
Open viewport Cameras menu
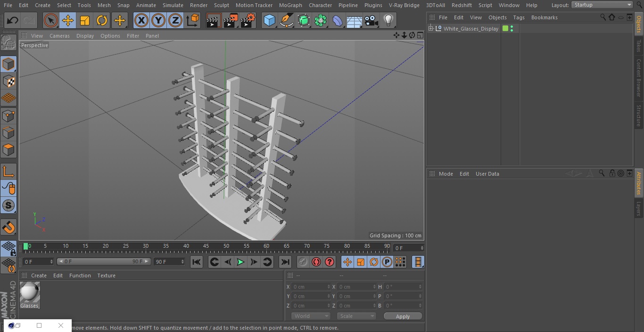click(x=59, y=36)
